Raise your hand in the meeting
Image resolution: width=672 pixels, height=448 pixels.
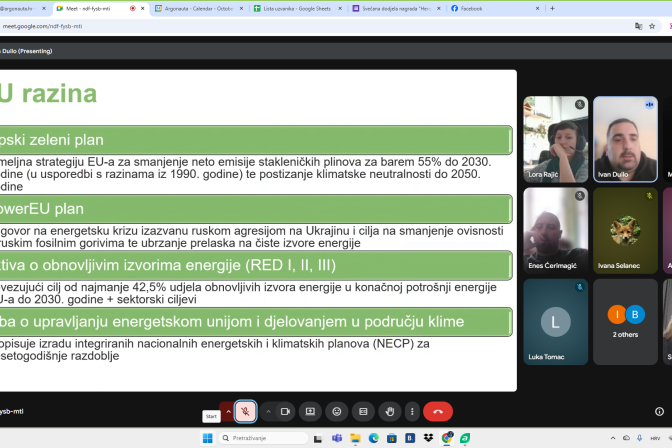(x=389, y=411)
